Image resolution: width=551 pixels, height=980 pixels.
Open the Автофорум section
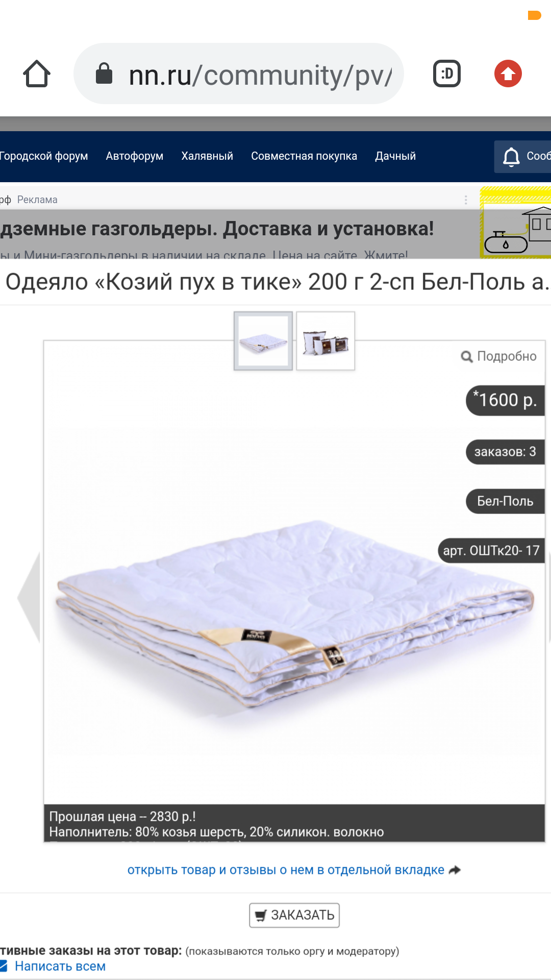click(135, 156)
